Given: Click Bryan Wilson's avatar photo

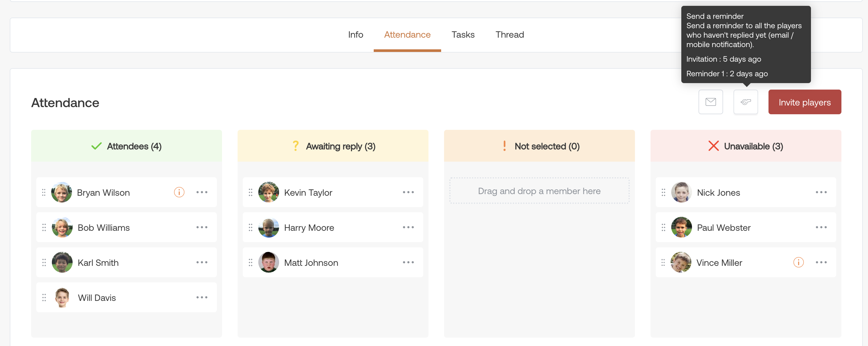Looking at the screenshot, I should 62,192.
